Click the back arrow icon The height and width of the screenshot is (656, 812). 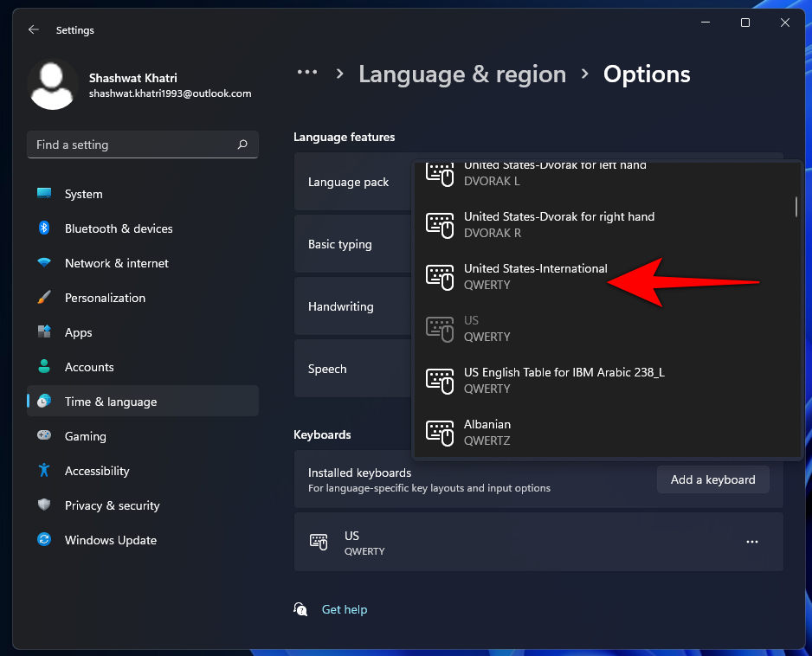pos(33,29)
